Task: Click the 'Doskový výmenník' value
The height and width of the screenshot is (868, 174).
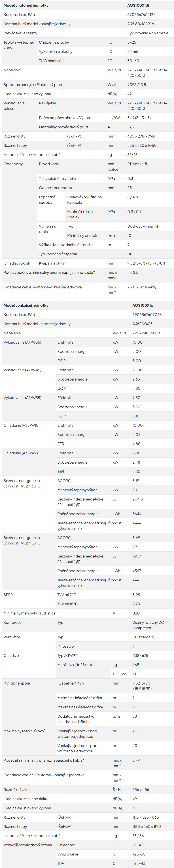Action: (143, 226)
